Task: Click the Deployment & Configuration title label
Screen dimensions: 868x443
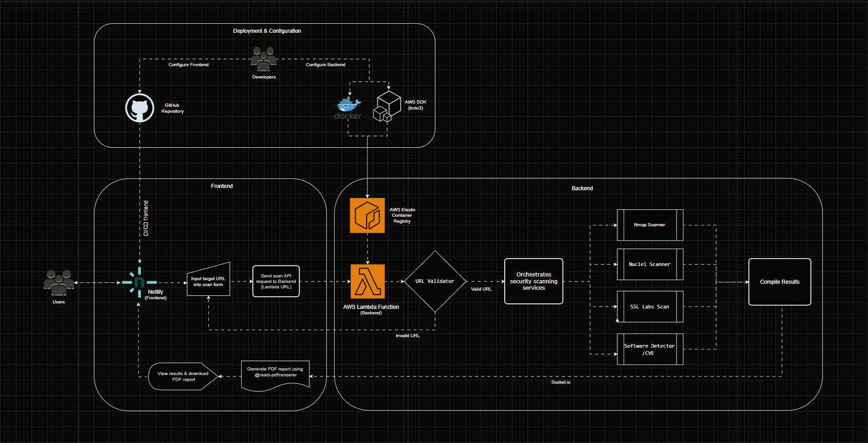Action: (x=267, y=31)
